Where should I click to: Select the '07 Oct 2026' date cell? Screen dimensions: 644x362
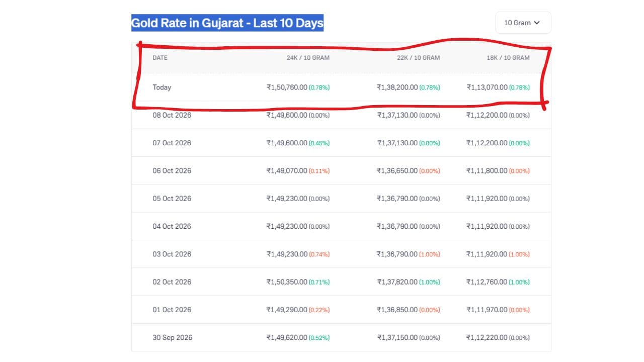pyautogui.click(x=172, y=143)
